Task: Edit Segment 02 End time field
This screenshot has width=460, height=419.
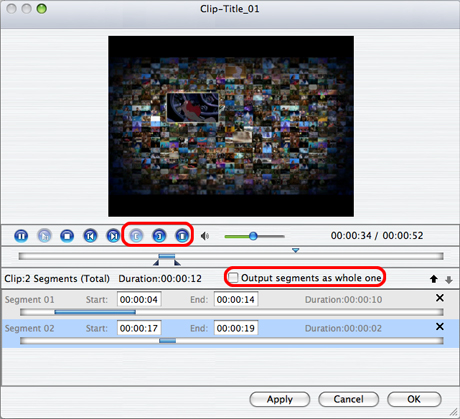Action: pyautogui.click(x=236, y=328)
